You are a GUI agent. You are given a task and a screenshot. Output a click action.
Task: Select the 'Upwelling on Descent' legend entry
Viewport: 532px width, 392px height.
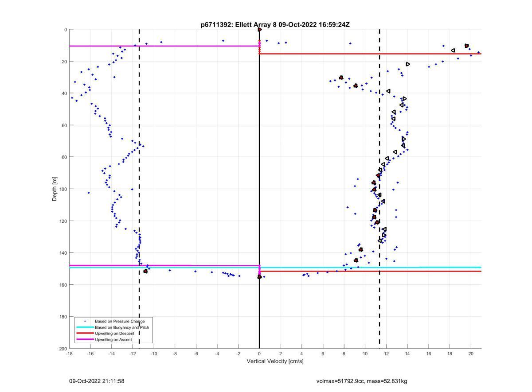(114, 334)
